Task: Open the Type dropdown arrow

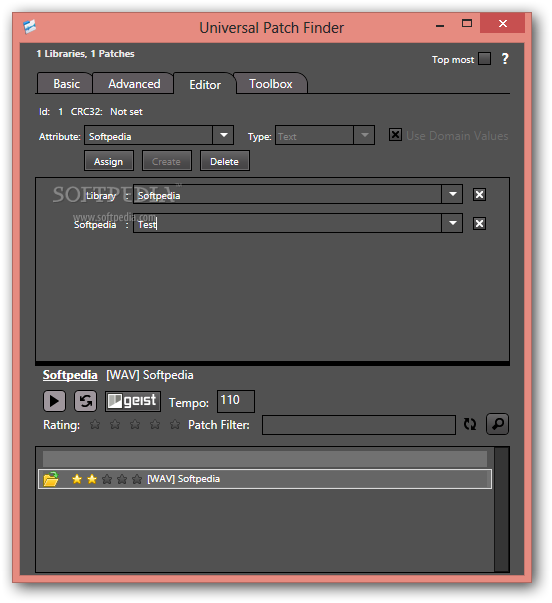Action: [364, 135]
